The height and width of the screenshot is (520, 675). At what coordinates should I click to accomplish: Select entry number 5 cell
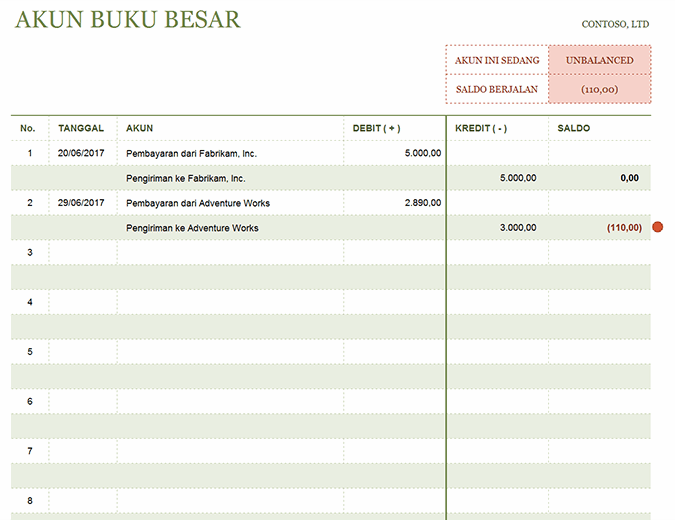[30, 352]
